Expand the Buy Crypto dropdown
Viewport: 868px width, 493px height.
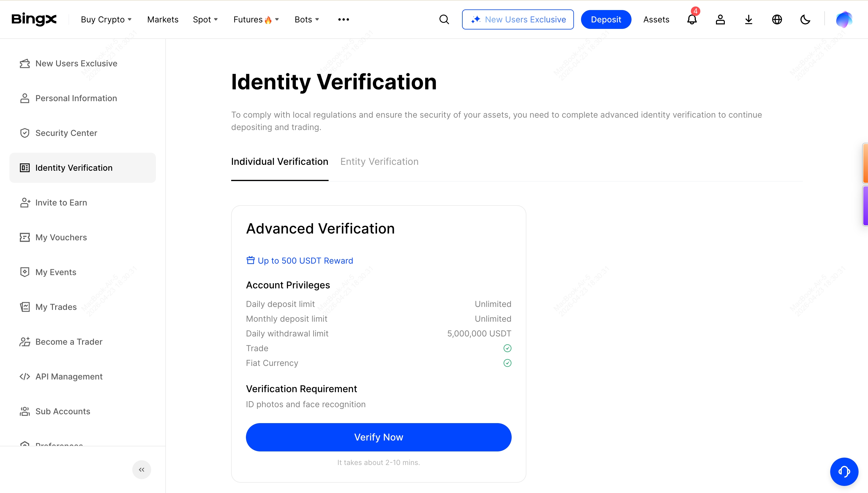tap(106, 20)
